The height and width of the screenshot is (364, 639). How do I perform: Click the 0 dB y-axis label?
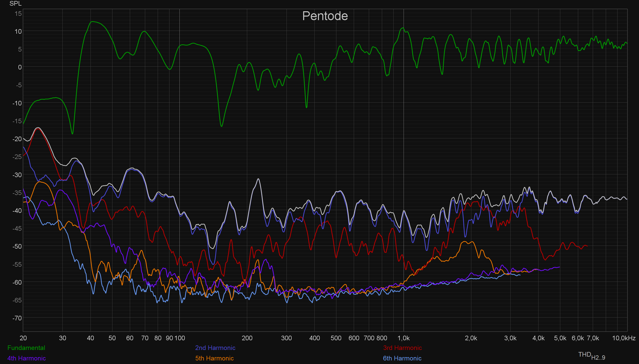(x=20, y=67)
